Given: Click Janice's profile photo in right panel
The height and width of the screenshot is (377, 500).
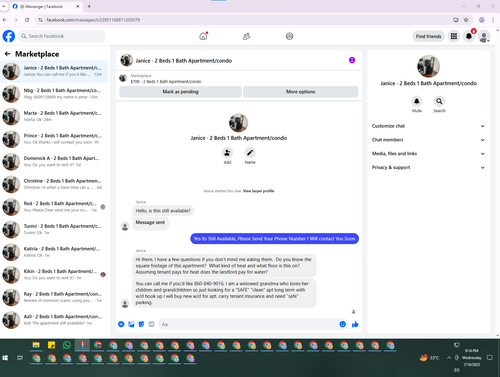Looking at the screenshot, I should [428, 66].
